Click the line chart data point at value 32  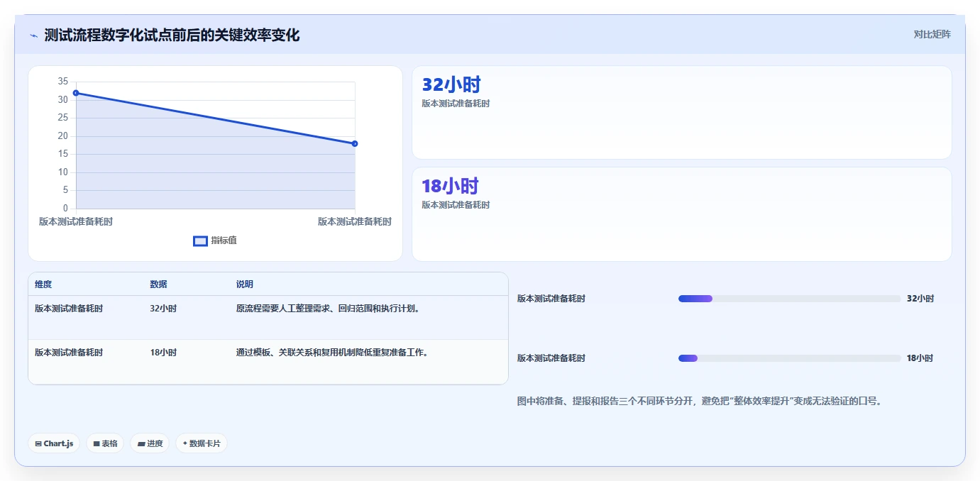pos(76,93)
